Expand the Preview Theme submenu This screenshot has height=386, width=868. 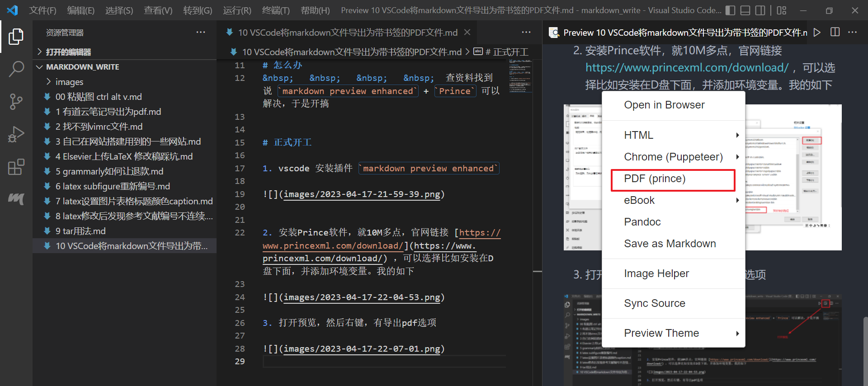click(674, 333)
